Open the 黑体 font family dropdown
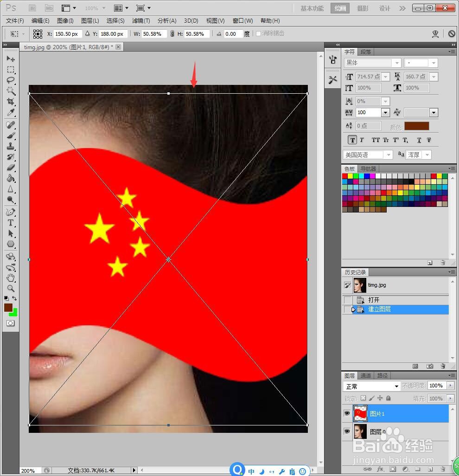Image resolution: width=459 pixels, height=476 pixels. point(397,63)
